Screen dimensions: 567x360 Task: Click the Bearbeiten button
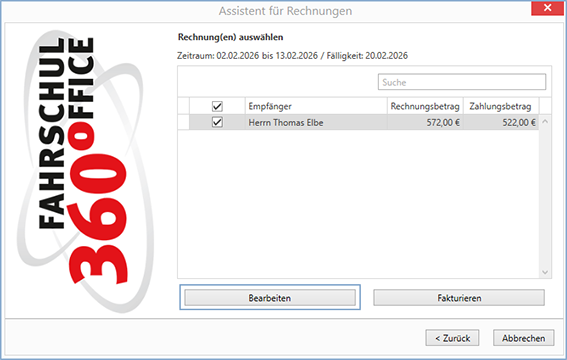click(x=270, y=298)
